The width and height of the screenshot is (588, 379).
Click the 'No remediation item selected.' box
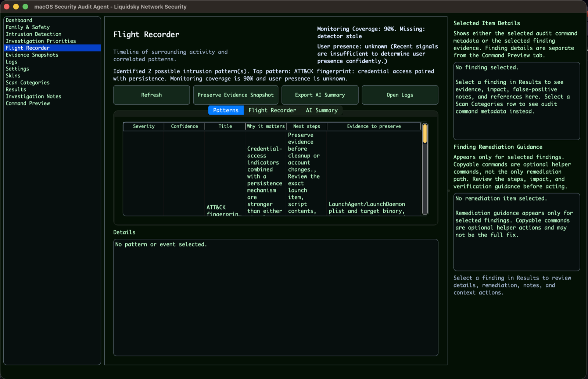point(517,232)
